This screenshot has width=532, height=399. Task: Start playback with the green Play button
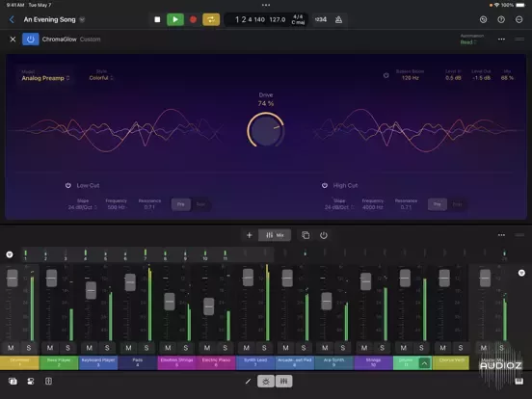point(175,19)
